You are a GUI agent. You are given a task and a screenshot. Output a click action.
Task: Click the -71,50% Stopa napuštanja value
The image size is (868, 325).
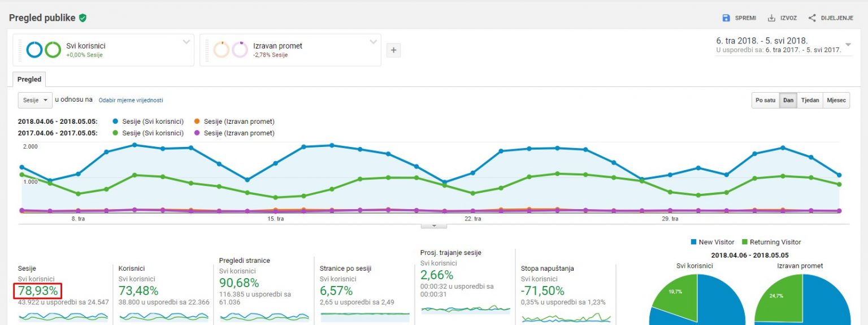point(543,291)
